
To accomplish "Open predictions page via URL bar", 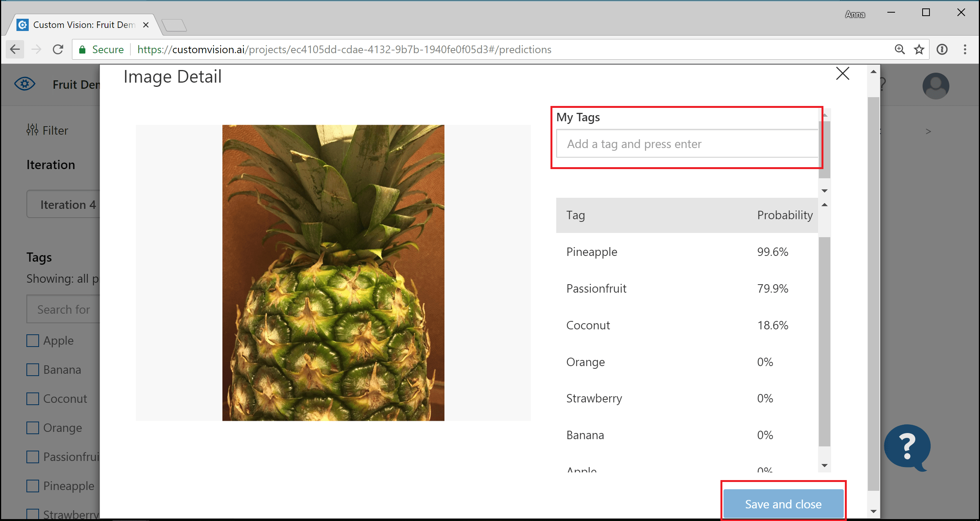I will pyautogui.click(x=342, y=49).
